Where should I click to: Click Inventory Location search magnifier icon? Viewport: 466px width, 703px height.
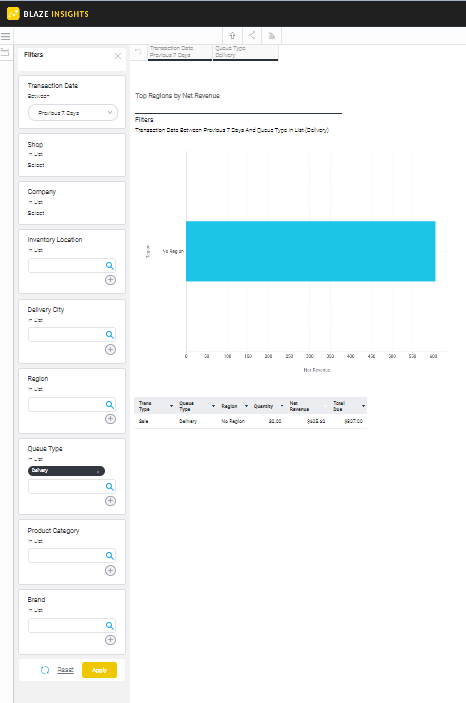tap(109, 266)
